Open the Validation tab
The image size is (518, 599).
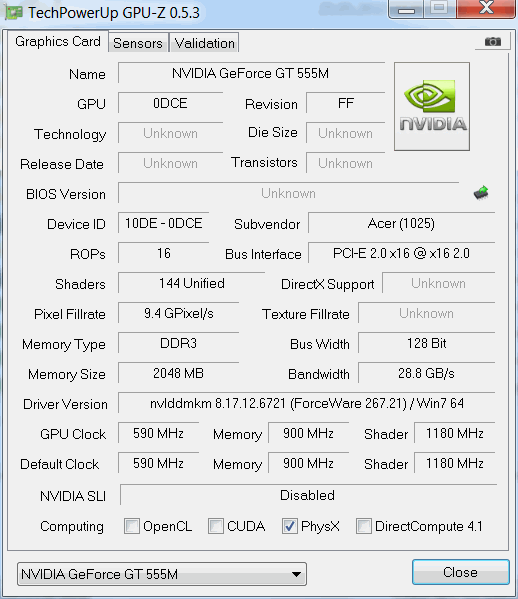[204, 43]
